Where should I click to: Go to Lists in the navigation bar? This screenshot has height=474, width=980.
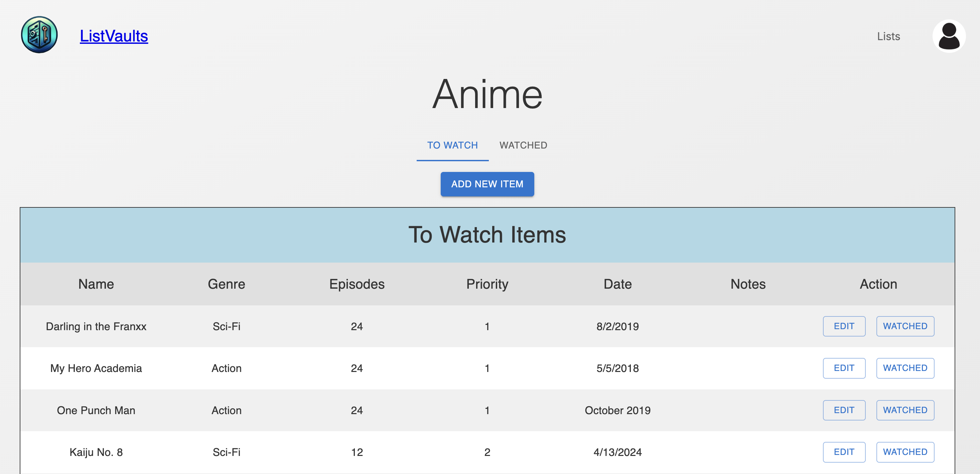tap(888, 36)
